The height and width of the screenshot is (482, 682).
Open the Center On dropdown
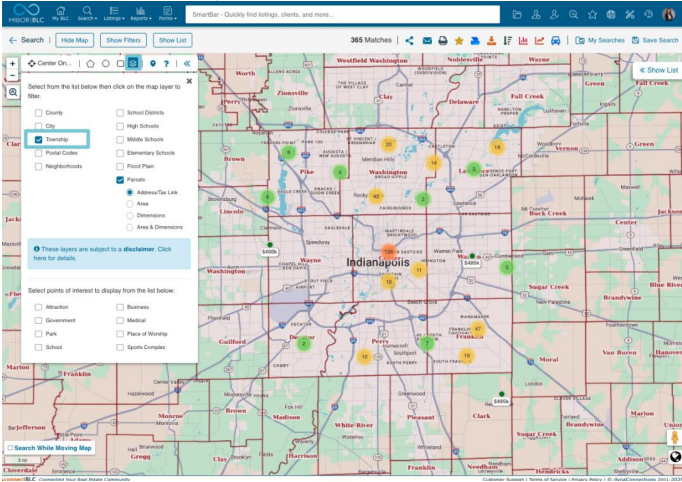click(x=50, y=63)
